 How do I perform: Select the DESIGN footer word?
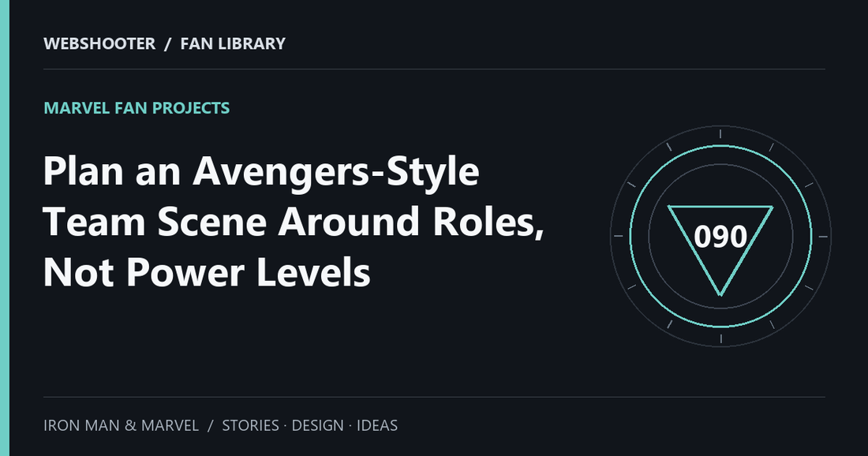(x=318, y=425)
